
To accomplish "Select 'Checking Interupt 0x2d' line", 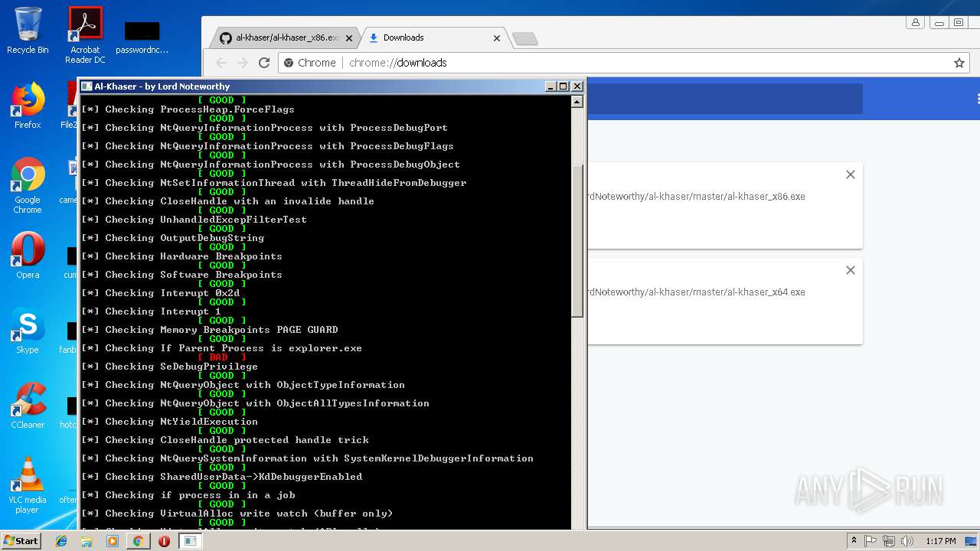I will point(160,293).
